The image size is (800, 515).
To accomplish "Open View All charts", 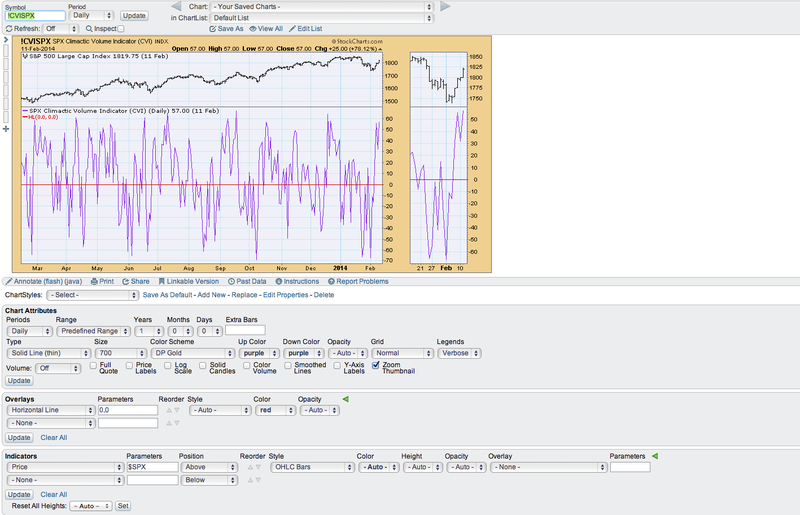I will pyautogui.click(x=266, y=29).
